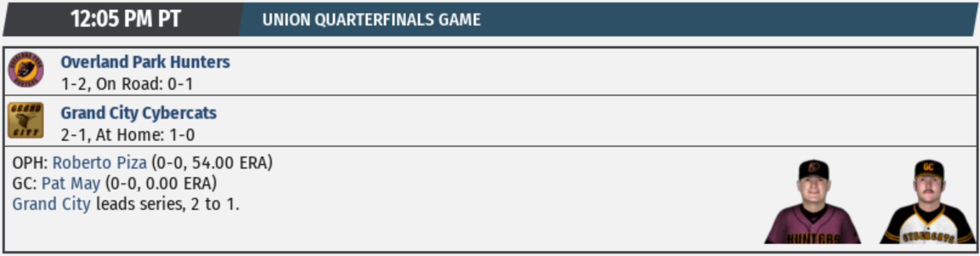Open the Grand City Cybercats team page
Screen dimensions: 980x256
(138, 113)
